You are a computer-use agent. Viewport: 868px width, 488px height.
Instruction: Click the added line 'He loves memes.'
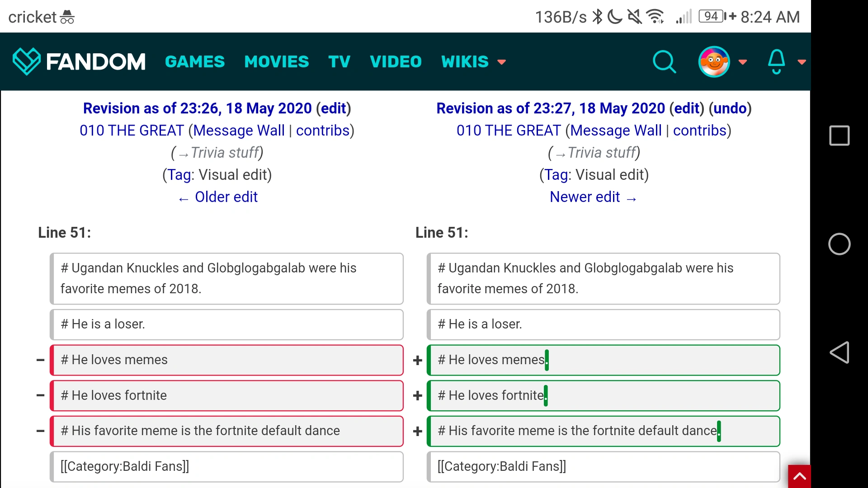pos(603,360)
